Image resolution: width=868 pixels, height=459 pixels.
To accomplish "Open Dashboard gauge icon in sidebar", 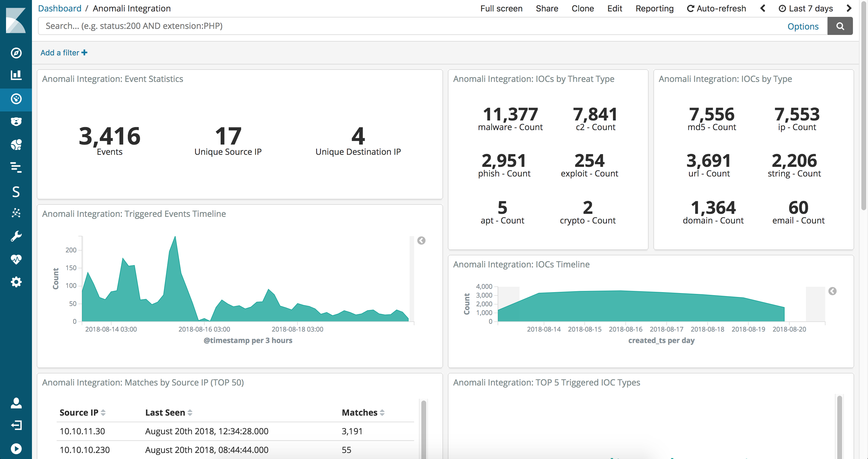I will [16, 99].
